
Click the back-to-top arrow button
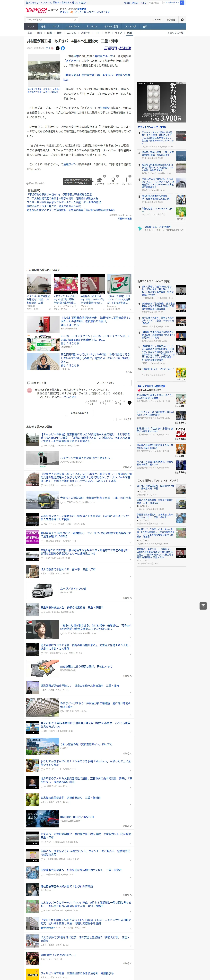coord(203,606)
